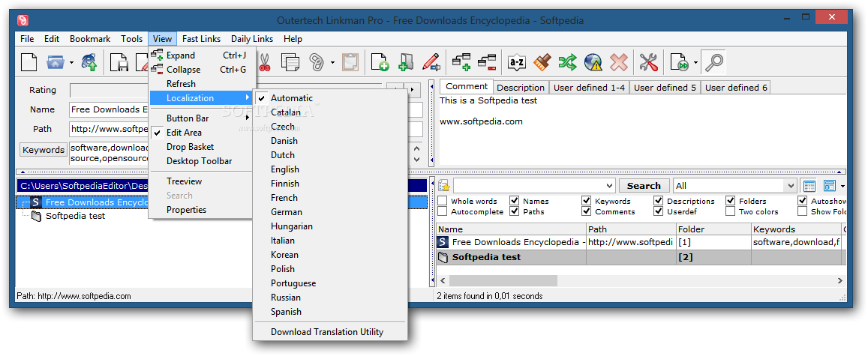Viewport: 868px width, 356px height.
Task: Click the results horizontal scrollbar thumb
Action: coord(503,281)
